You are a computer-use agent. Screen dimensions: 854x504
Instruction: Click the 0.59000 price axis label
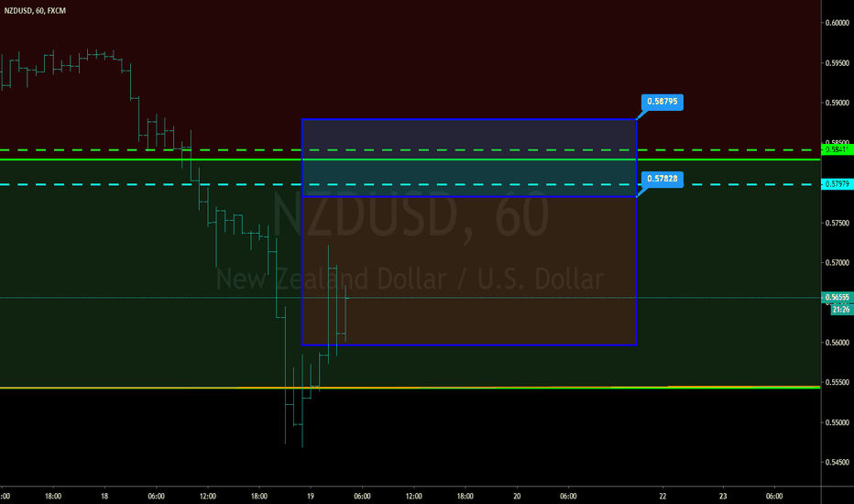point(838,103)
